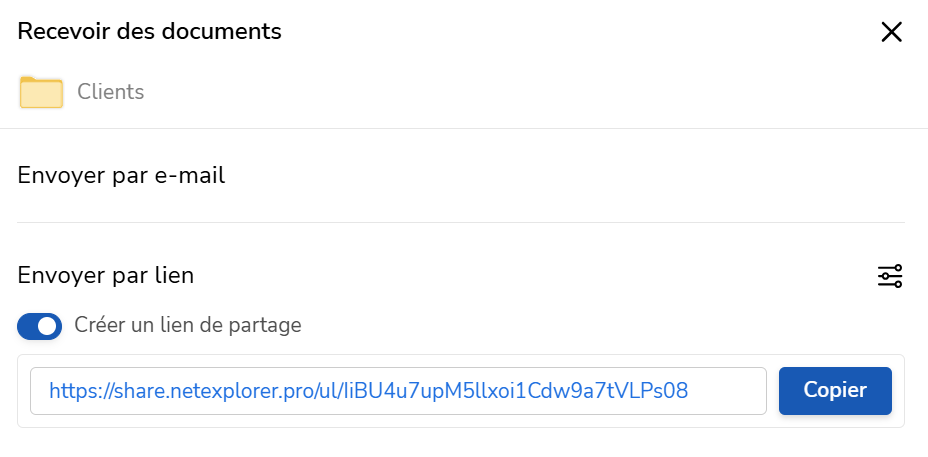This screenshot has width=928, height=457.
Task: Click the Clients folder name
Action: (x=111, y=92)
